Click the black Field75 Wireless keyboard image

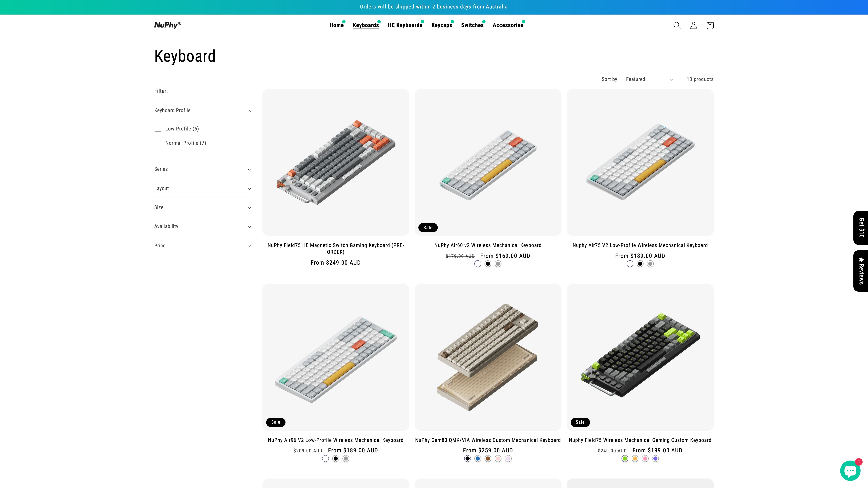tap(640, 357)
